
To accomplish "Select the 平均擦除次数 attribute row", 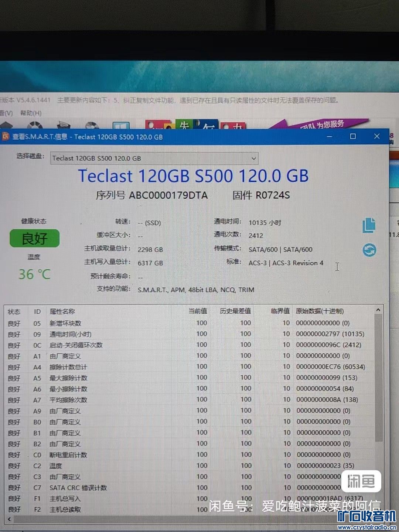I will [x=190, y=400].
